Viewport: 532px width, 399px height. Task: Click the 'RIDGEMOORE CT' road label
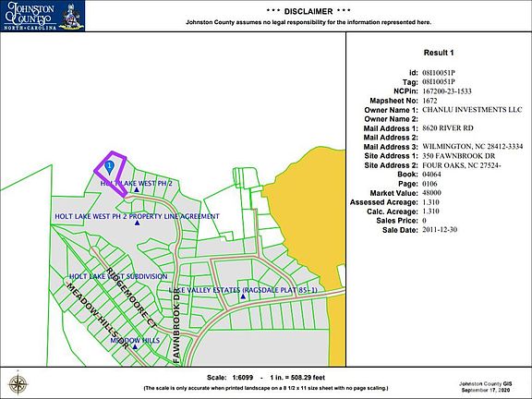132,298
